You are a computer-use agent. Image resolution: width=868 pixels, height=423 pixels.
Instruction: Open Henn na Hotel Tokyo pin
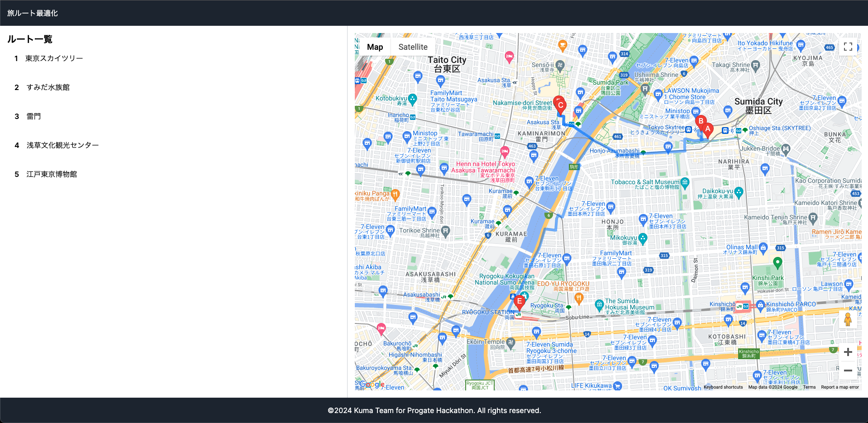(x=505, y=152)
